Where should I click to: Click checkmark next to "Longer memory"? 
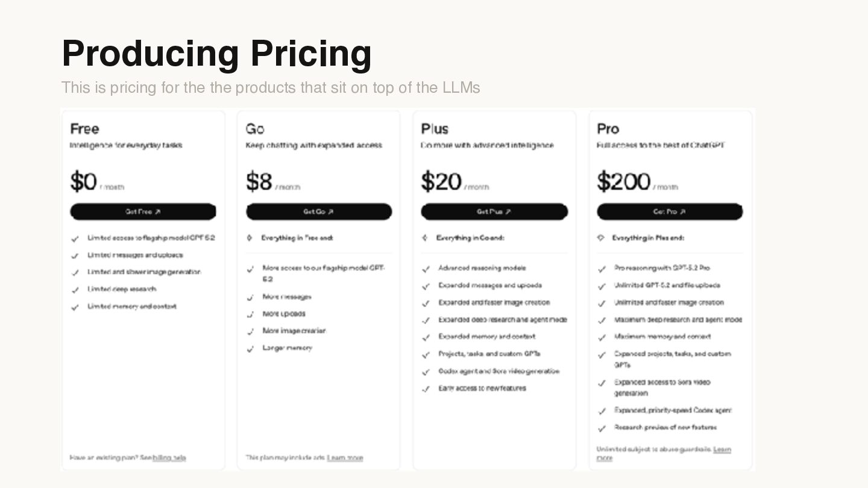pyautogui.click(x=250, y=349)
